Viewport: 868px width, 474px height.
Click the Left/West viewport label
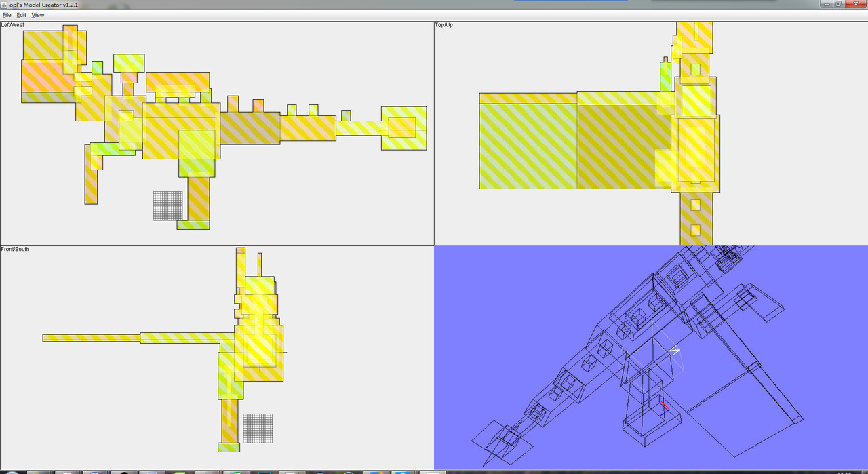point(13,25)
